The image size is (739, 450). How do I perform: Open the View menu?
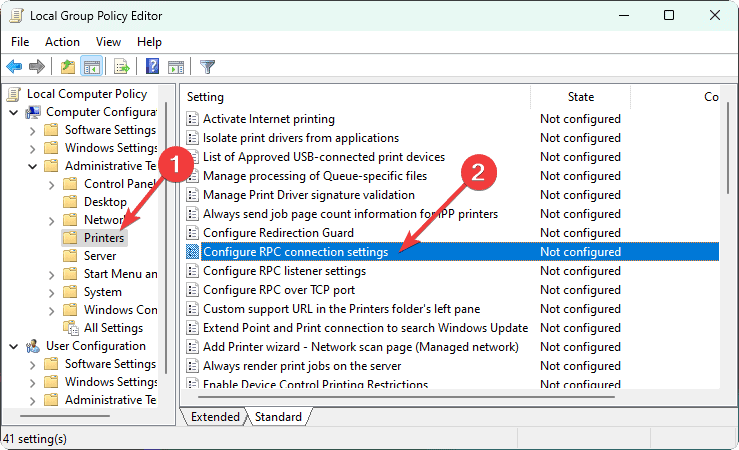108,42
